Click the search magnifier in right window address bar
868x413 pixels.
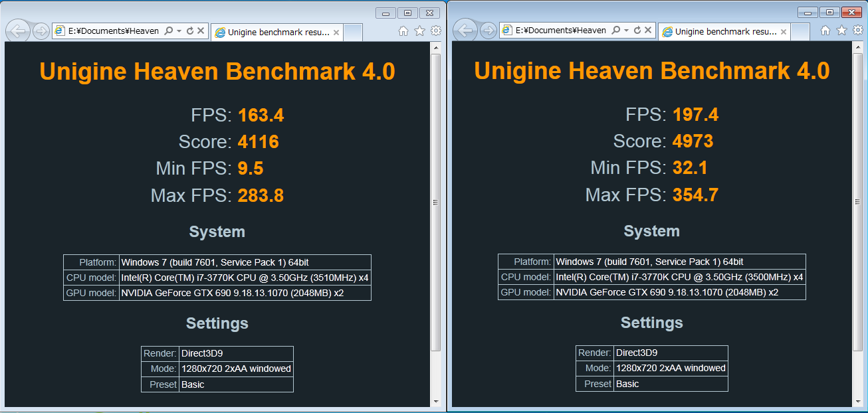click(x=615, y=31)
